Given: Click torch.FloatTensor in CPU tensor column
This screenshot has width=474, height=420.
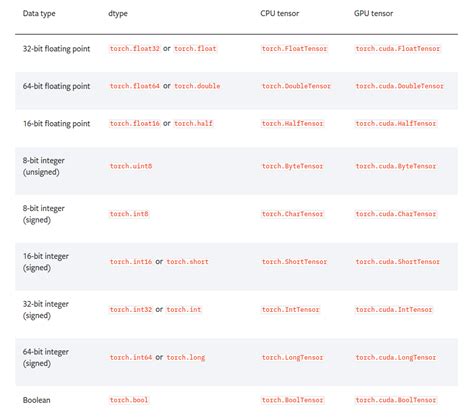Looking at the screenshot, I should (294, 49).
